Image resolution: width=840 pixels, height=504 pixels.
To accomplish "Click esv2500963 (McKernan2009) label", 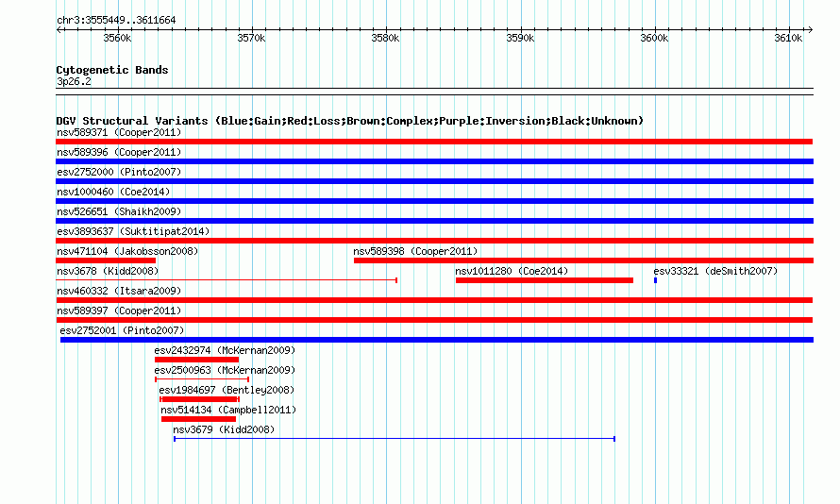I will (225, 370).
